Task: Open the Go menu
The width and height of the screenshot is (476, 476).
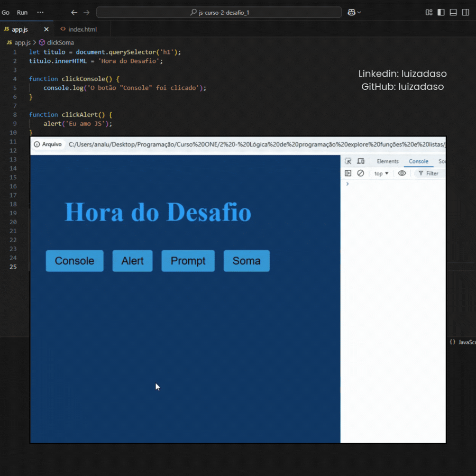Action: pyautogui.click(x=5, y=13)
